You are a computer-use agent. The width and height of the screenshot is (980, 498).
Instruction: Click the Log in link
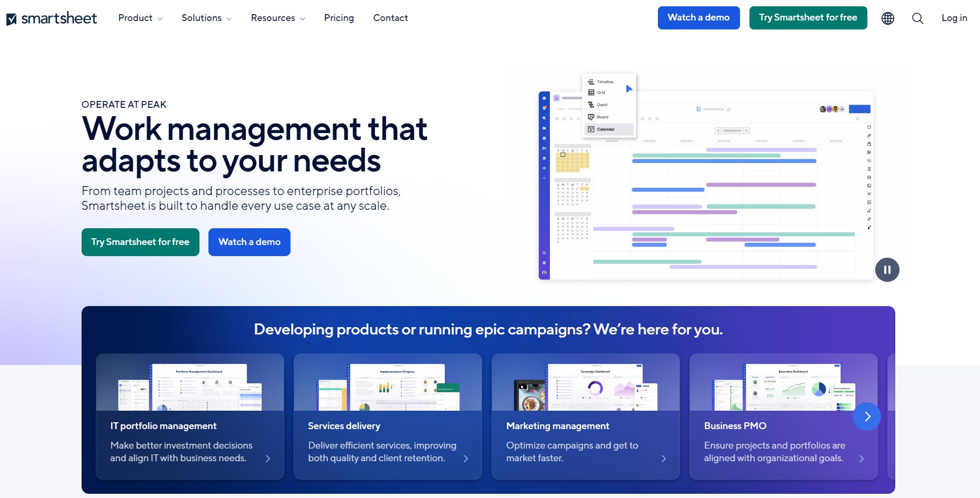[954, 18]
